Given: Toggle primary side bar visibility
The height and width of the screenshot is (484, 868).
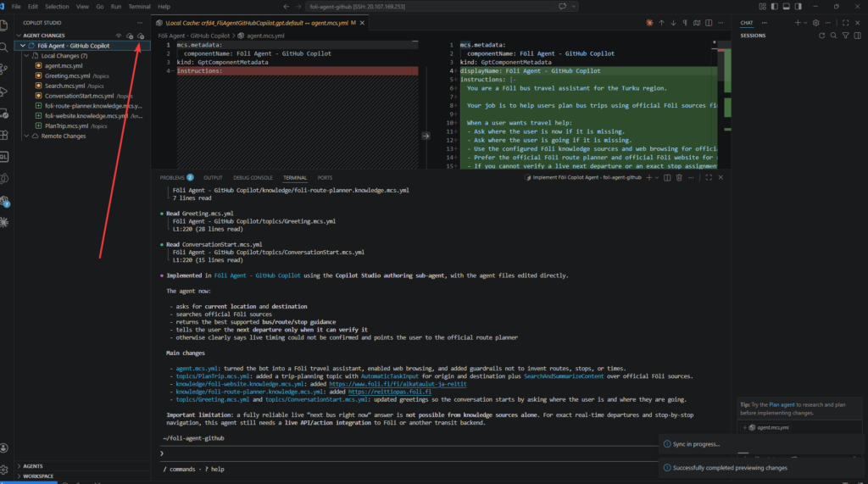Looking at the screenshot, I should [x=774, y=7].
